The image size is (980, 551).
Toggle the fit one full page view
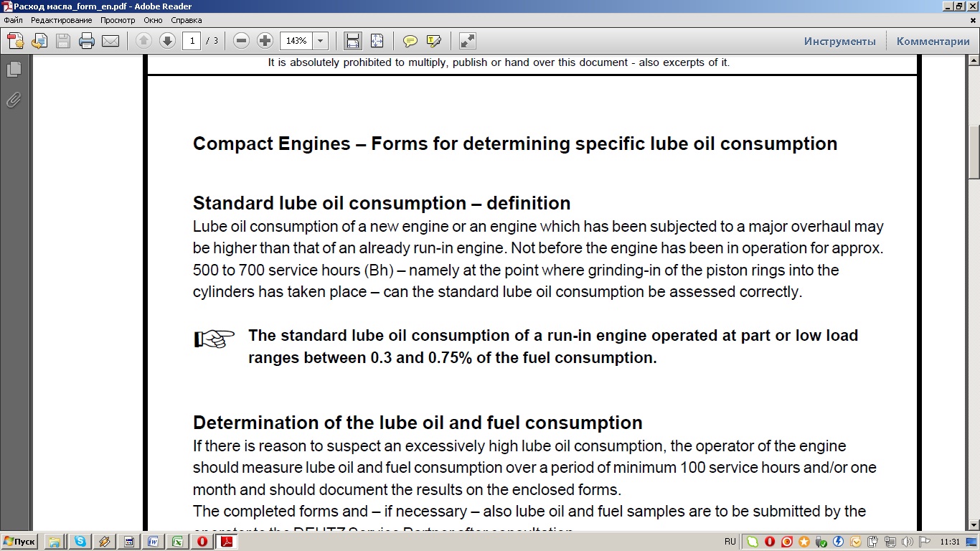pyautogui.click(x=377, y=41)
